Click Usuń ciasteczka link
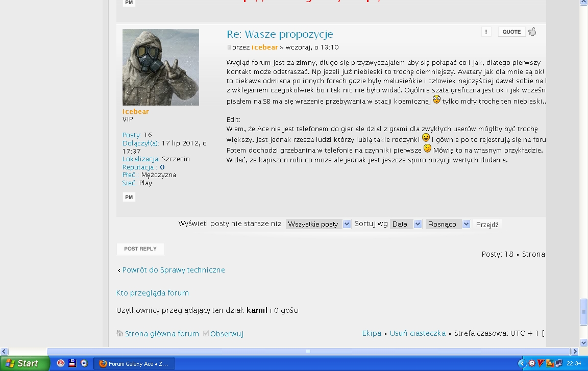The width and height of the screenshot is (588, 371). [x=418, y=333]
